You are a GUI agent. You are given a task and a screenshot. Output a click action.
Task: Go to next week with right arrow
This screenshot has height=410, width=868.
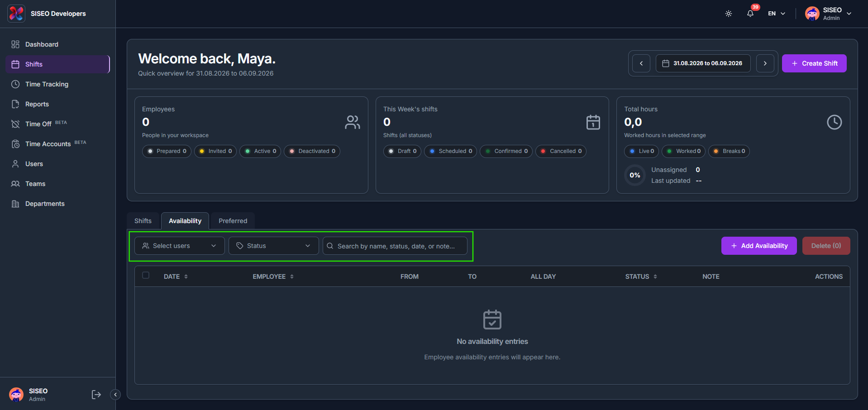765,63
